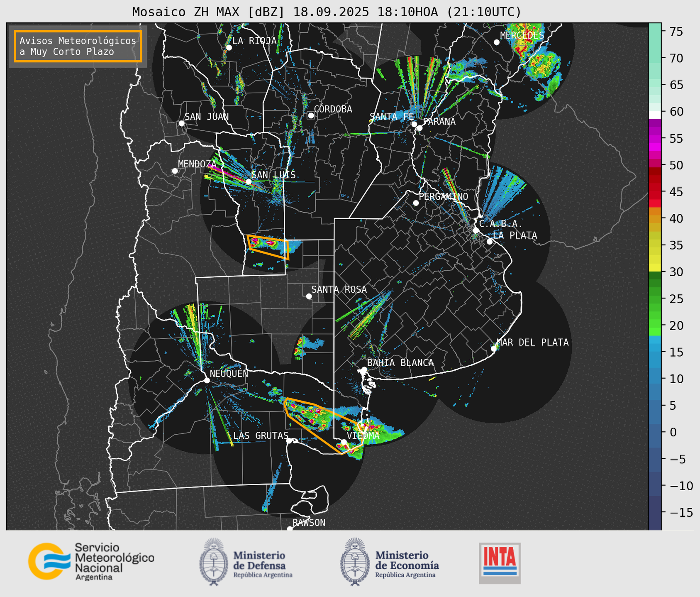Select the Neuquén city marker dot
Screen dimensions: 700x597
[207, 380]
